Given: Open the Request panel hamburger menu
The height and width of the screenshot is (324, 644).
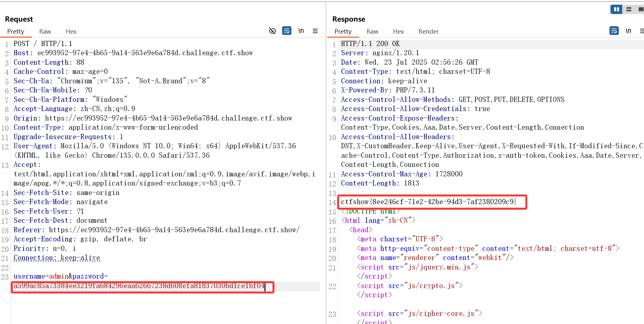Looking at the screenshot, I should tap(315, 31).
